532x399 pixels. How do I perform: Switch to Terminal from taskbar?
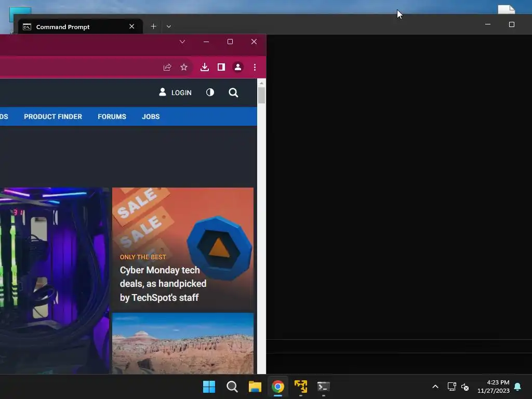[323, 387]
